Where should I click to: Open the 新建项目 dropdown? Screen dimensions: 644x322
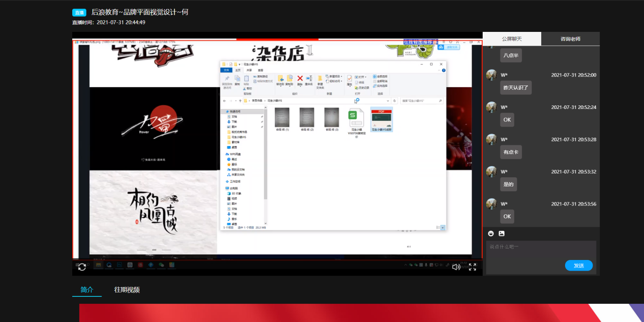point(334,76)
